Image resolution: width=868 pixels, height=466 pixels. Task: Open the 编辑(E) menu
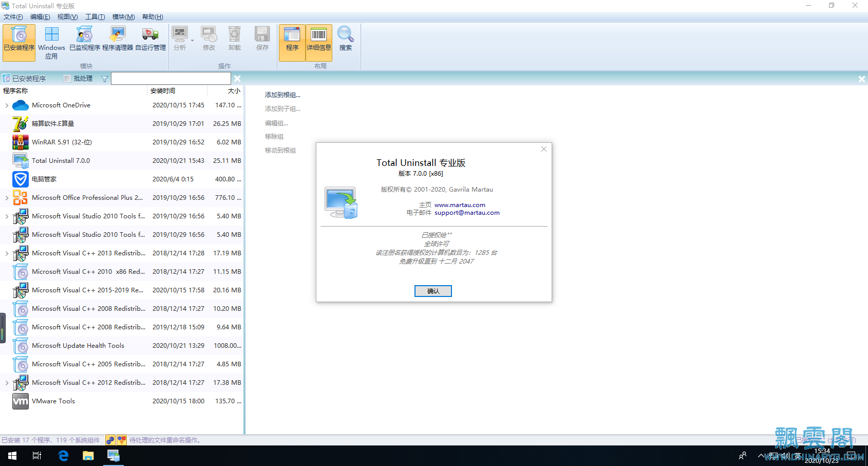tap(40, 17)
